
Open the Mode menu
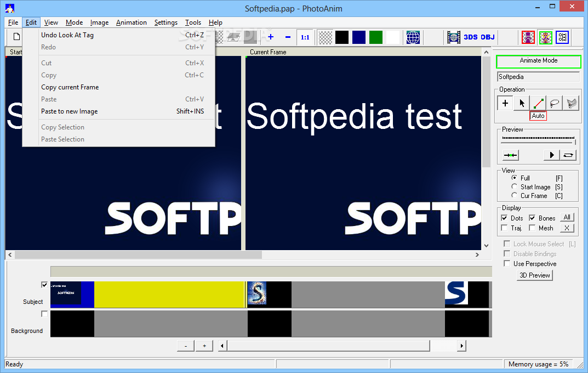click(x=74, y=22)
